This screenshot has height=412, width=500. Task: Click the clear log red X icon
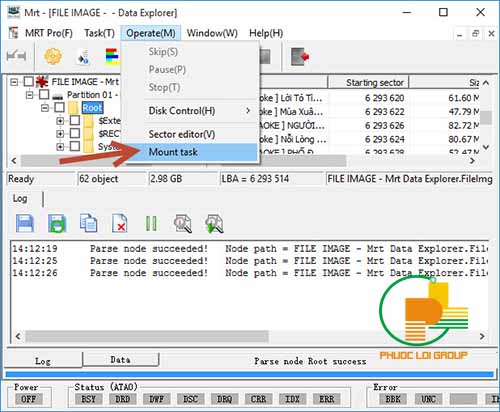click(x=119, y=223)
